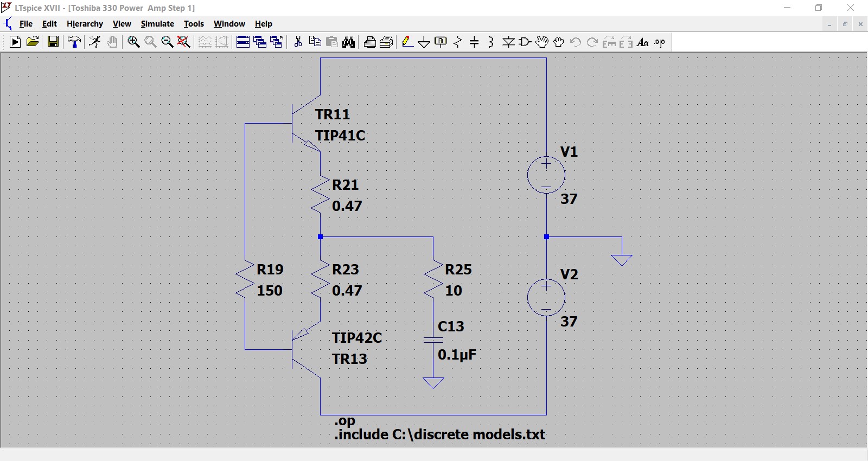The image size is (868, 461).
Task: Click the .include discrete models directive
Action: pyautogui.click(x=439, y=434)
